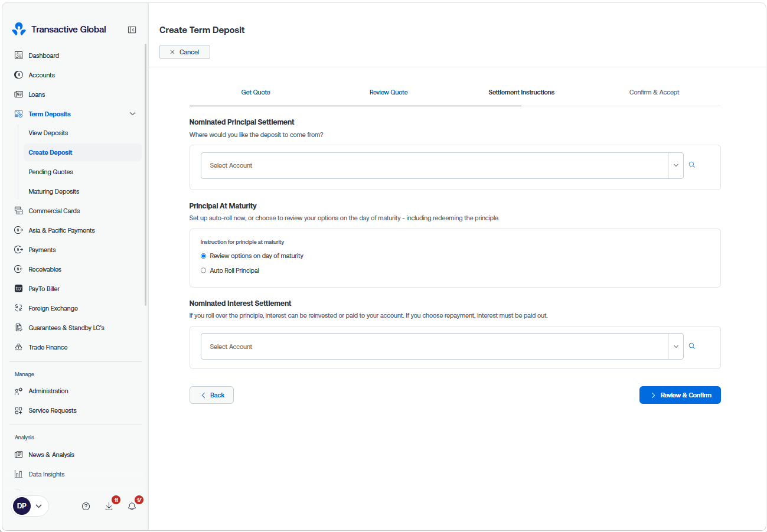Click the News & Analysis icon

(x=18, y=455)
